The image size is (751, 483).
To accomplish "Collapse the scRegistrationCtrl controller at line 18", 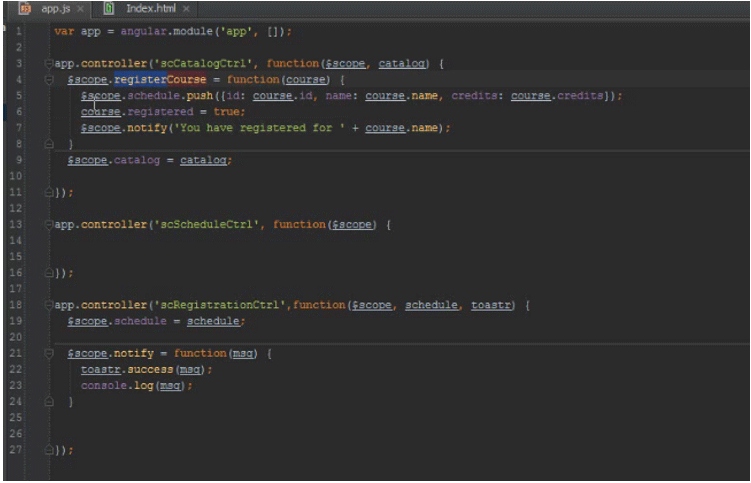I will (48, 305).
